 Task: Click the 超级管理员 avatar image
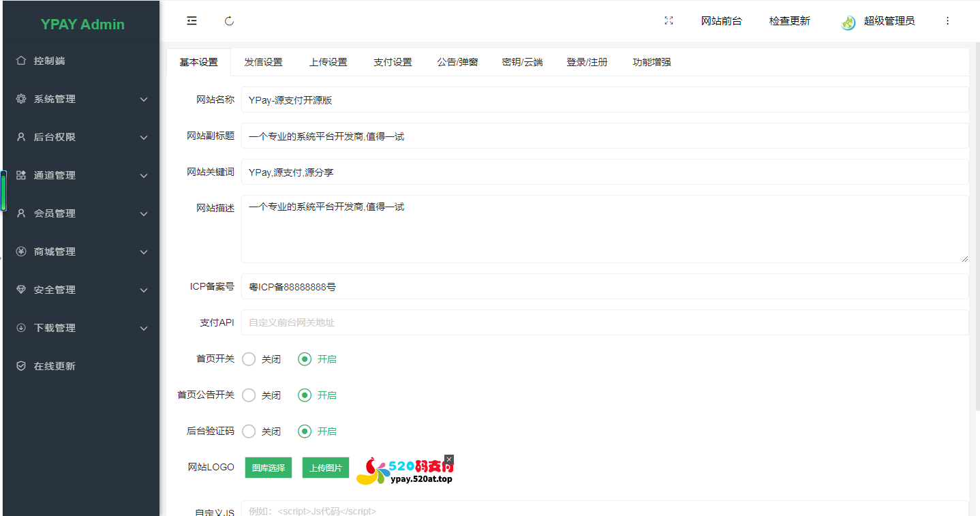pyautogui.click(x=848, y=22)
